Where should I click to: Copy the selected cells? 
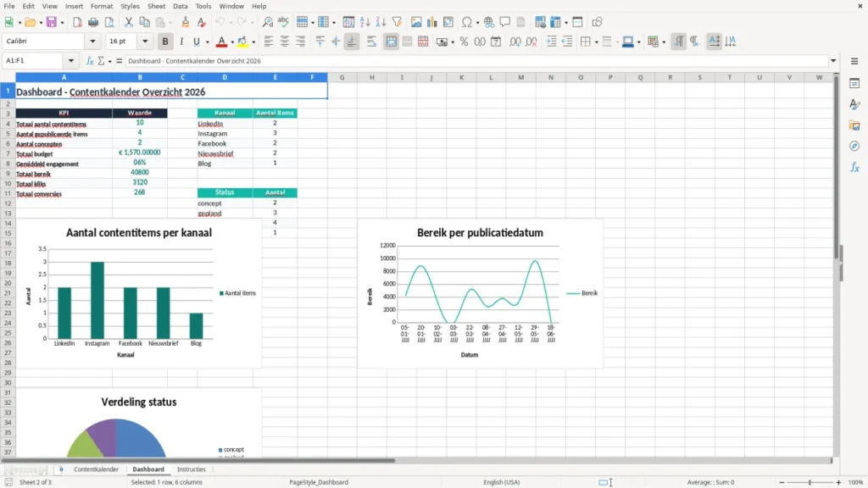144,22
